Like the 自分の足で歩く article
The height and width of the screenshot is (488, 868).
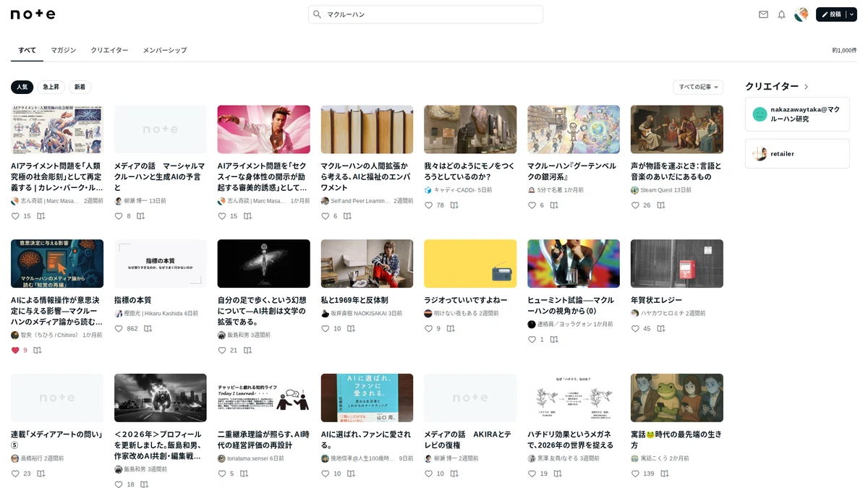(x=222, y=350)
